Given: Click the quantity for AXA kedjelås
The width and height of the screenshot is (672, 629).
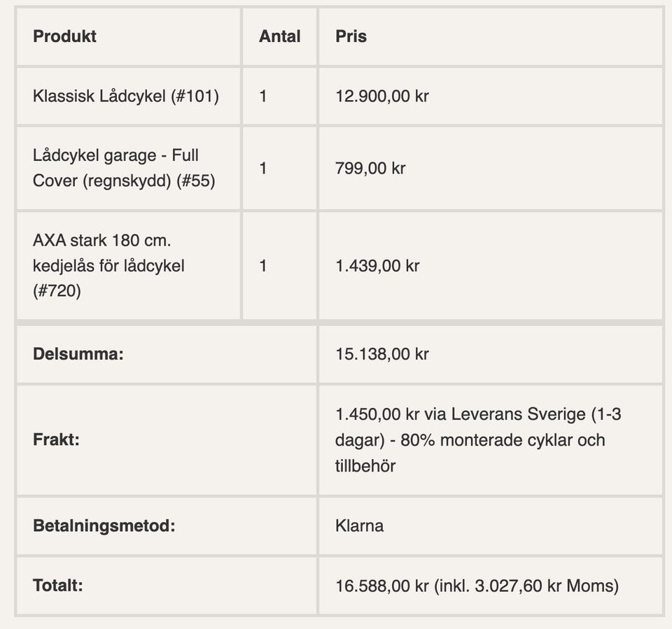Looking at the screenshot, I should (x=263, y=266).
